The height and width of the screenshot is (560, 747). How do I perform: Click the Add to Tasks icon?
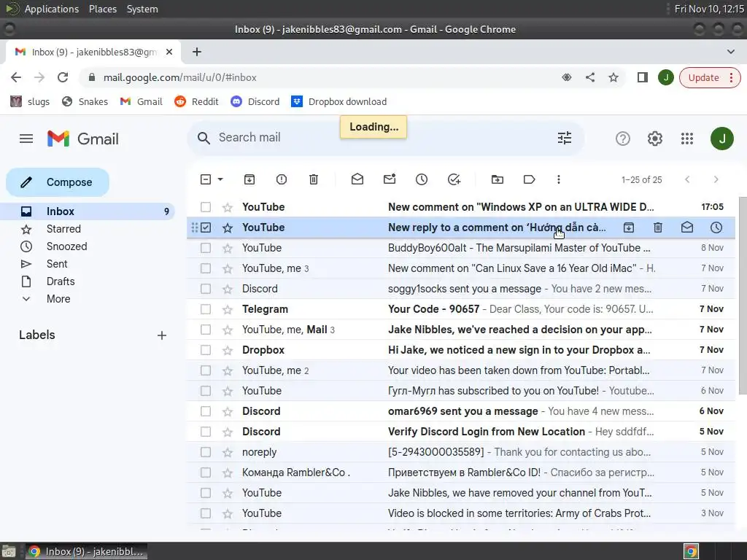(454, 179)
